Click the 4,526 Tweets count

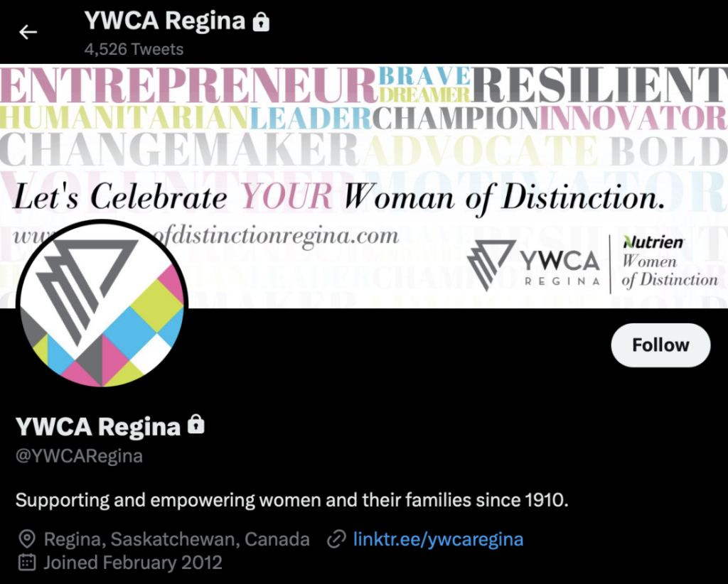(x=134, y=49)
